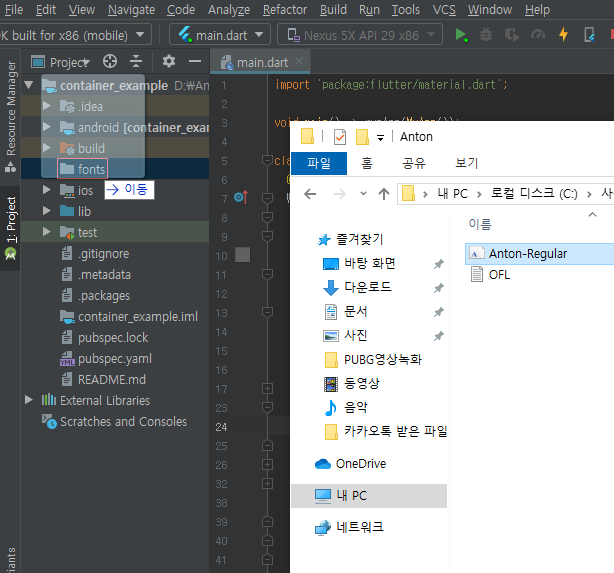Open the Refactor menu
The image size is (614, 573).
pos(285,9)
